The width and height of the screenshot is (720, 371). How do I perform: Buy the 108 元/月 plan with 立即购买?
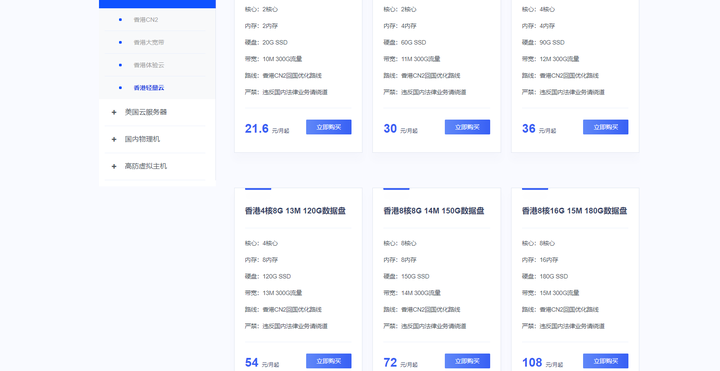[x=606, y=361]
